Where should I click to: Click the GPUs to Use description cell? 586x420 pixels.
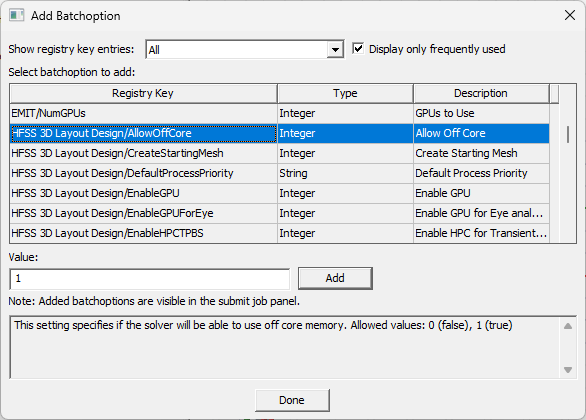[x=481, y=113]
